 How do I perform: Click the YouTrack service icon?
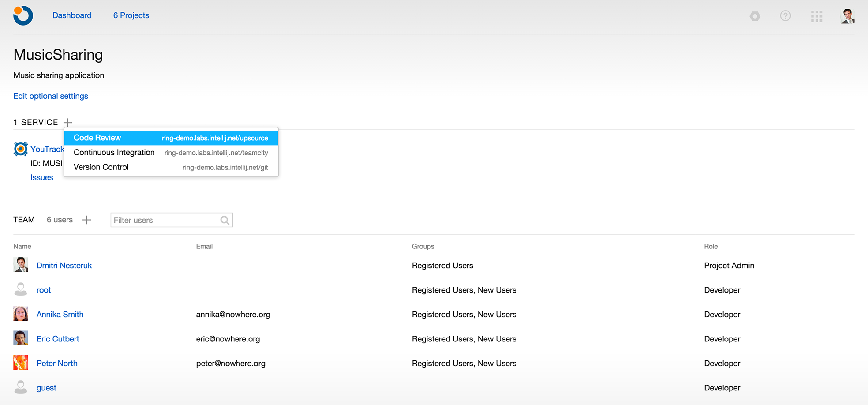click(x=20, y=149)
